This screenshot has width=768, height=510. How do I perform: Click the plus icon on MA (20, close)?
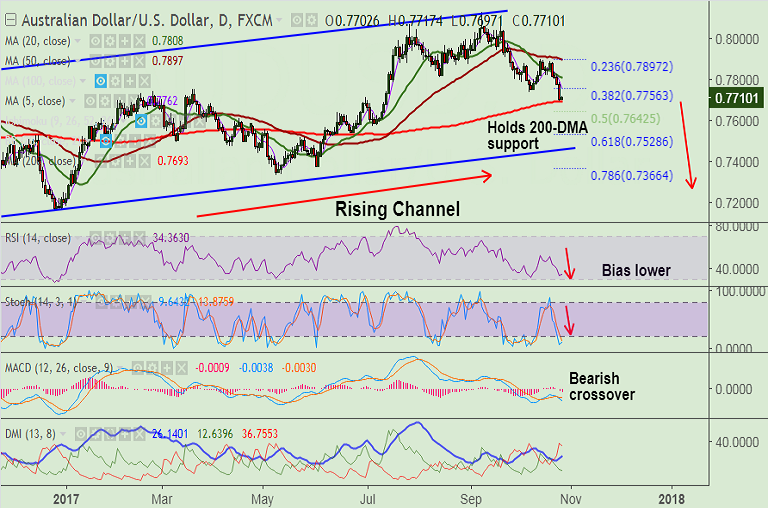125,41
